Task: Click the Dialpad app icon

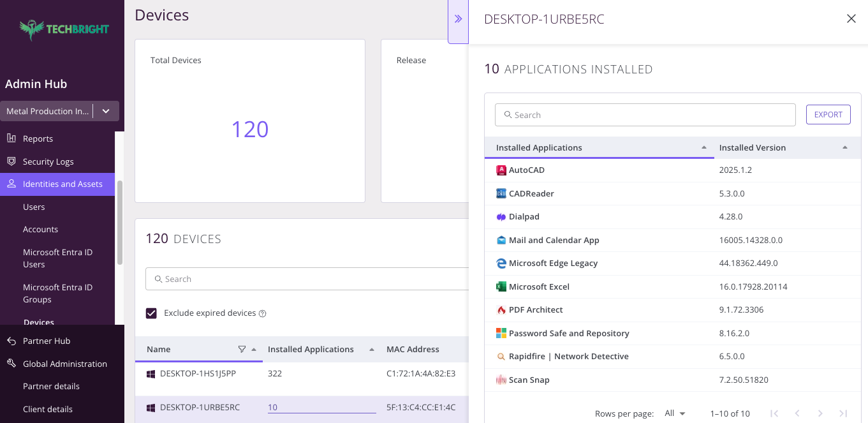Action: 501,217
